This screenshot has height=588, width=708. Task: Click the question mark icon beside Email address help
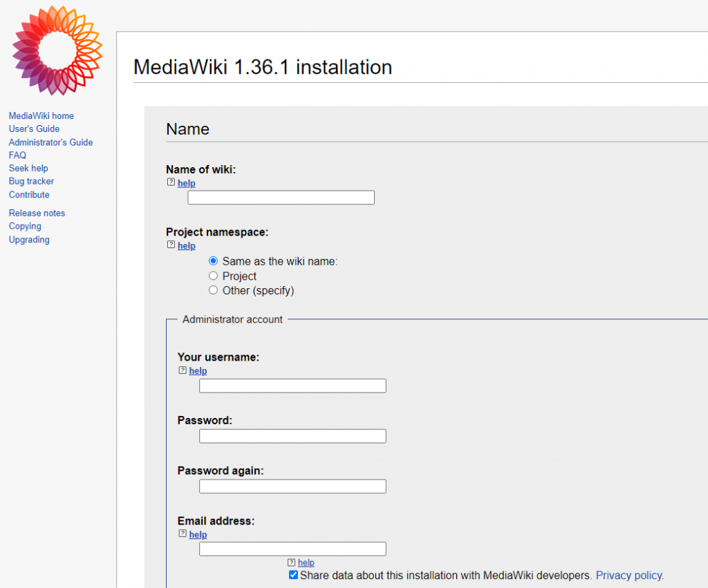tap(181, 533)
